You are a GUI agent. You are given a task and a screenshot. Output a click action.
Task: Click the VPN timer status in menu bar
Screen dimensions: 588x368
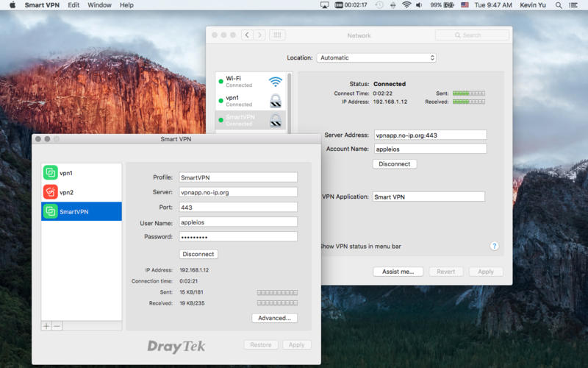pos(351,5)
